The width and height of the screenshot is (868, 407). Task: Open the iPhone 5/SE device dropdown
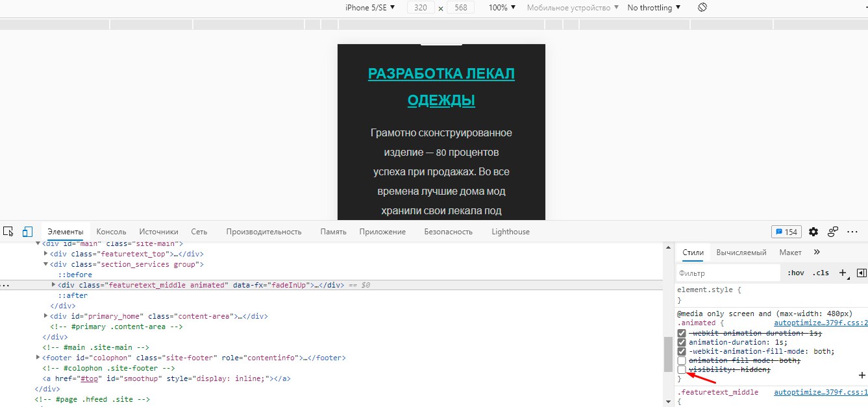[370, 8]
